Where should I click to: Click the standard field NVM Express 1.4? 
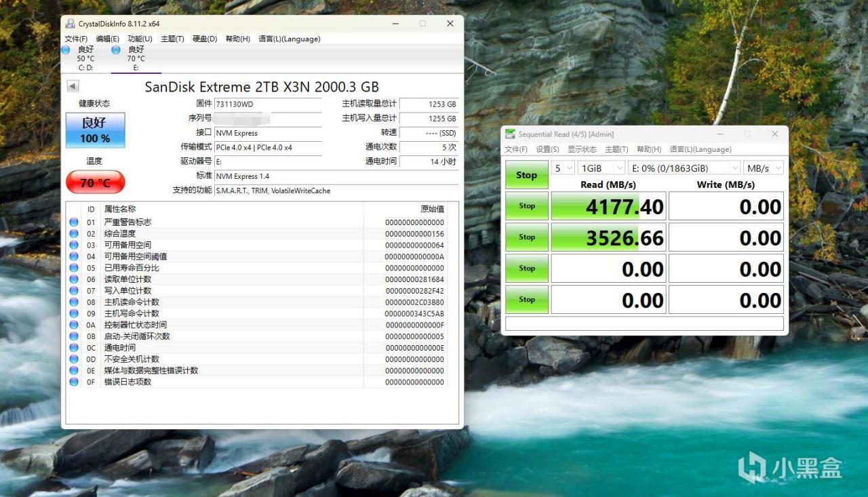[x=336, y=176]
